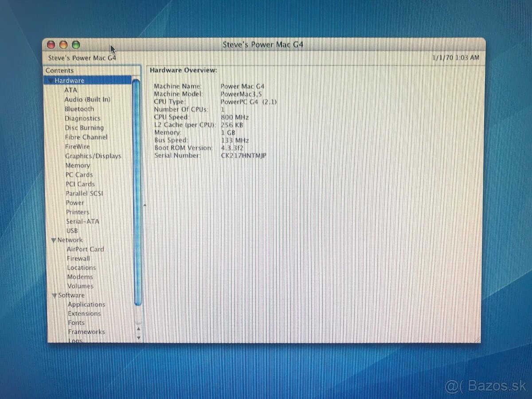Screen dimensions: 532x399
Task: Show the Firewall information
Action: click(x=78, y=258)
